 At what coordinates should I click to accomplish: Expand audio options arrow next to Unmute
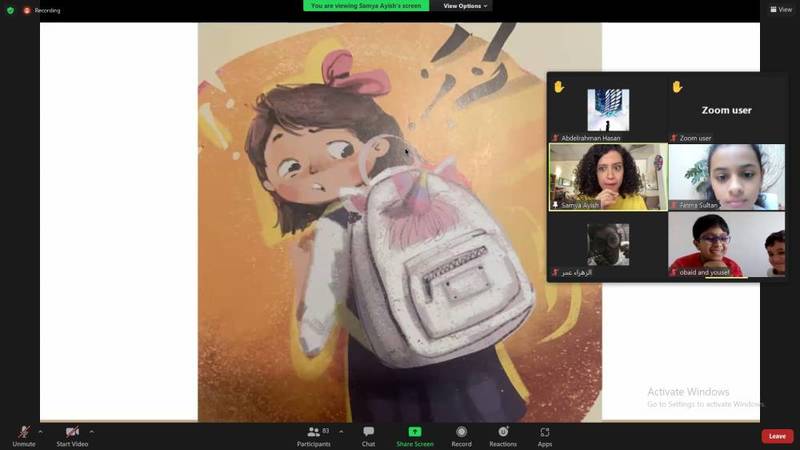(x=40, y=432)
